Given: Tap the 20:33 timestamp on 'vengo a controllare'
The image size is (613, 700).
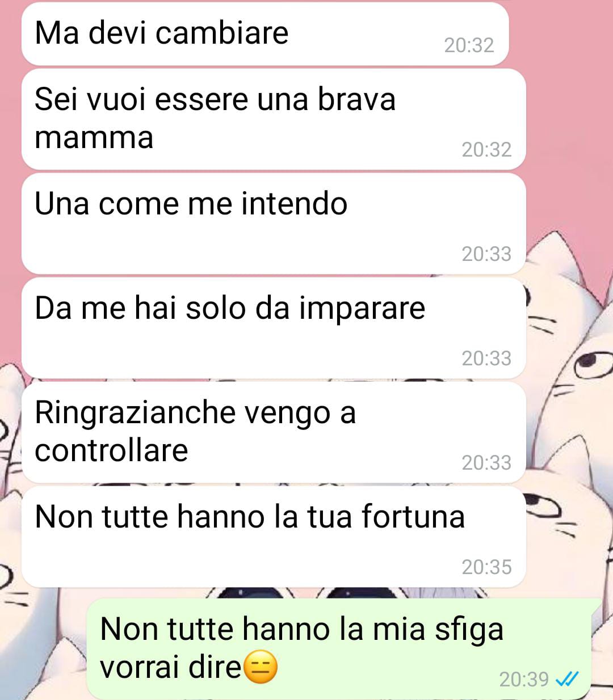Looking at the screenshot, I should pyautogui.click(x=486, y=462).
